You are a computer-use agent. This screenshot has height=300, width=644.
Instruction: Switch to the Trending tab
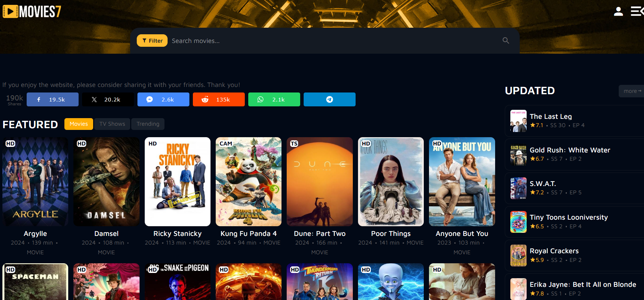click(148, 124)
